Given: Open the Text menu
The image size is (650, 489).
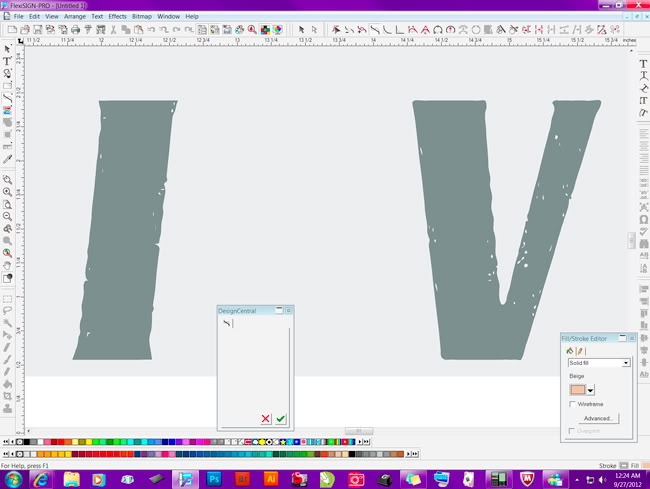Looking at the screenshot, I should click(x=97, y=16).
